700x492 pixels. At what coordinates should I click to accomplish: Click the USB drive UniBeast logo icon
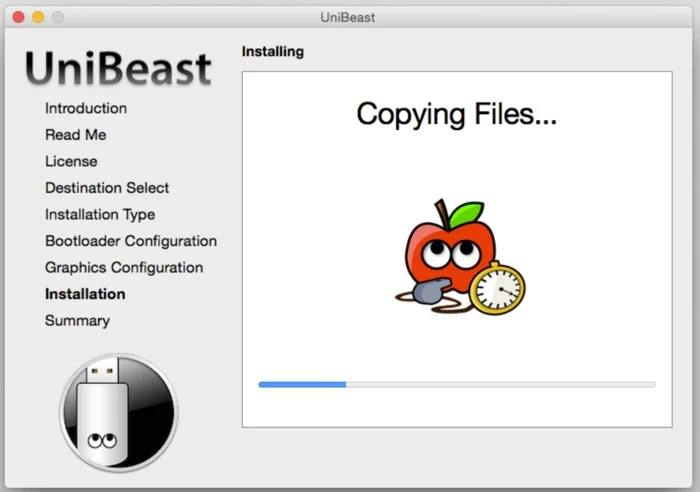click(119, 413)
